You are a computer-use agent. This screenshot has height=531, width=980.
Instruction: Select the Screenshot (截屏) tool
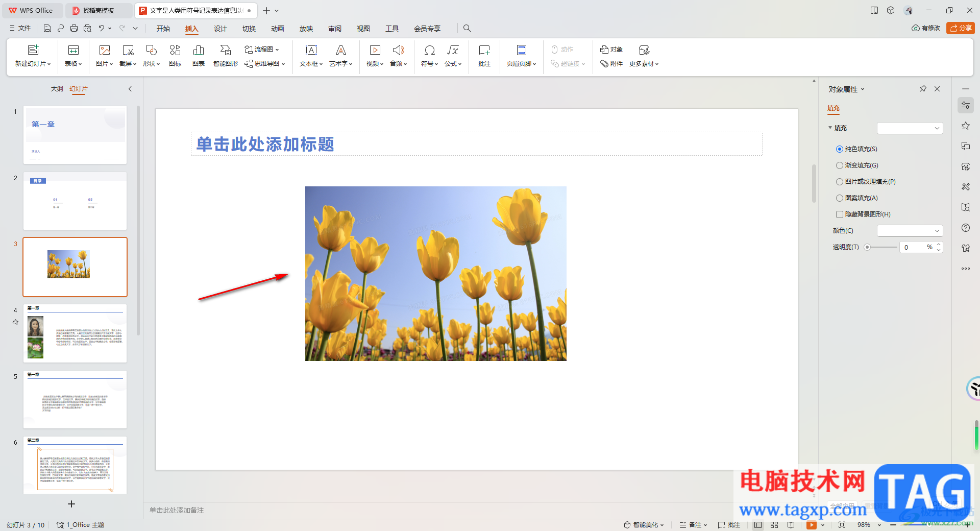[x=128, y=56]
